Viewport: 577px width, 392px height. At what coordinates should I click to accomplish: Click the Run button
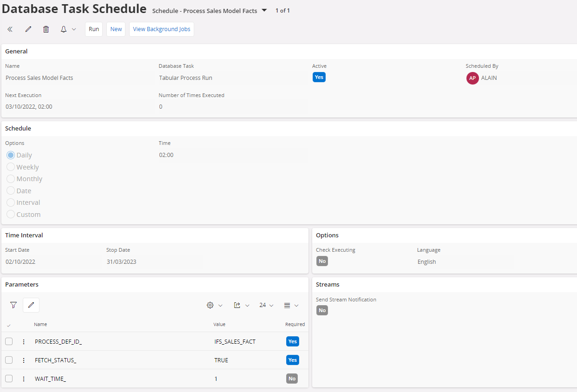pos(93,29)
